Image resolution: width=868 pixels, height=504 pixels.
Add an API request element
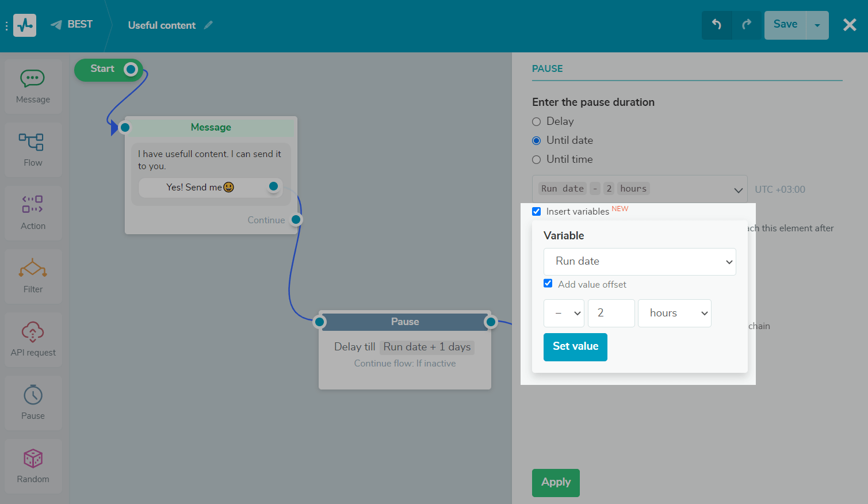[x=33, y=332]
